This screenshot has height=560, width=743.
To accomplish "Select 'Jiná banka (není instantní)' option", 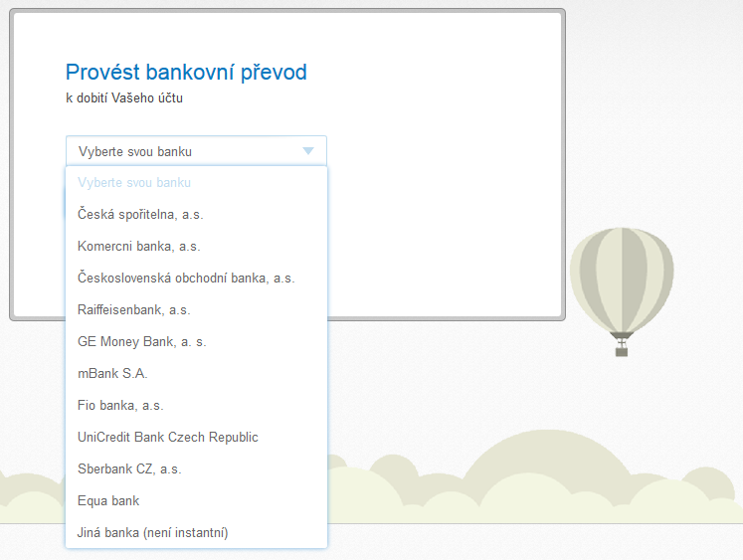I will pos(196,532).
